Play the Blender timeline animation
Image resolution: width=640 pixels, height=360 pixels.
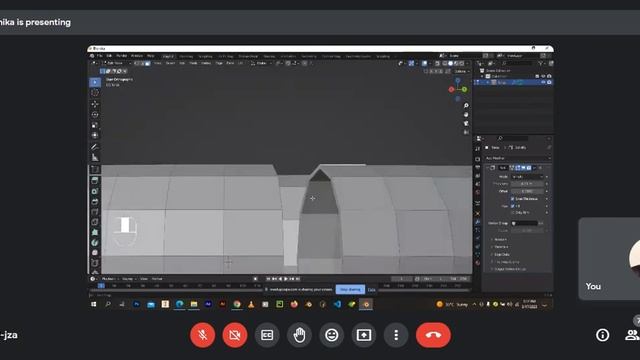pyautogui.click(x=286, y=279)
